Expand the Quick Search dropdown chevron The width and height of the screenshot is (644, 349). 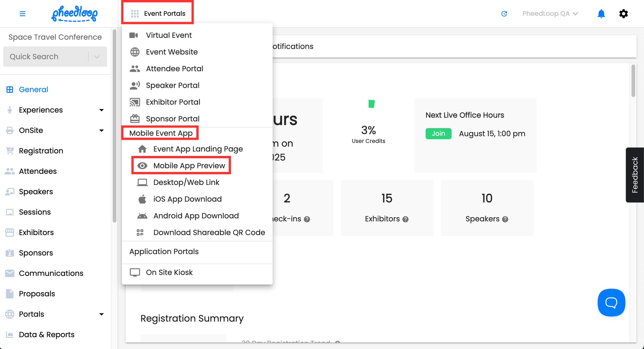(97, 56)
